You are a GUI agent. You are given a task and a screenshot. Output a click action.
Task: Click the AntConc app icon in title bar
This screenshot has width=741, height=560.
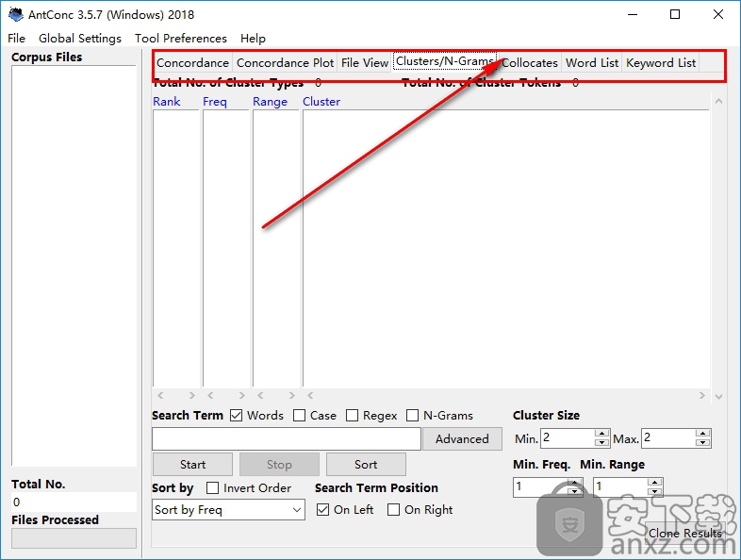coord(16,14)
